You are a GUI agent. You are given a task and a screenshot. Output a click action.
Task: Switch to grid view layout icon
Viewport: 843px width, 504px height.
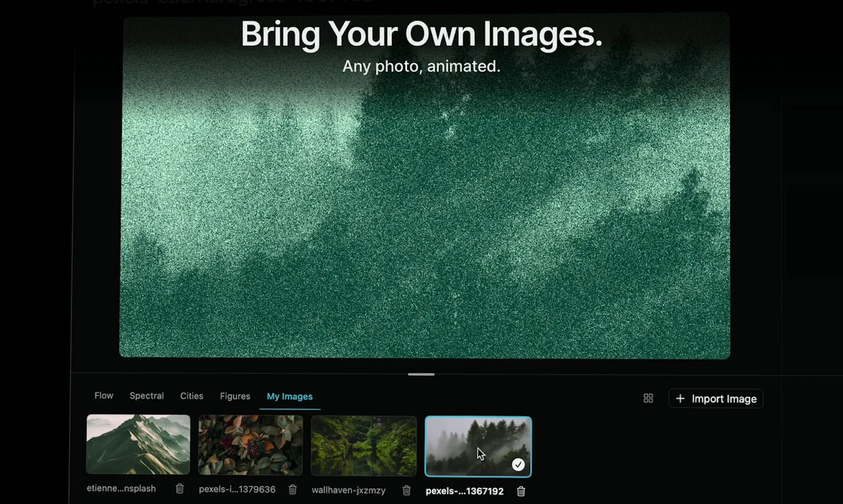pos(649,399)
